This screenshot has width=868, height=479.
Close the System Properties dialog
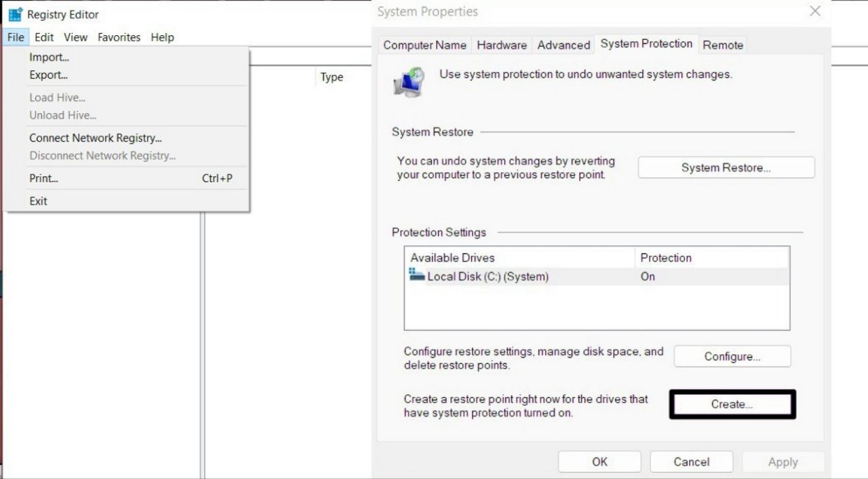click(815, 12)
